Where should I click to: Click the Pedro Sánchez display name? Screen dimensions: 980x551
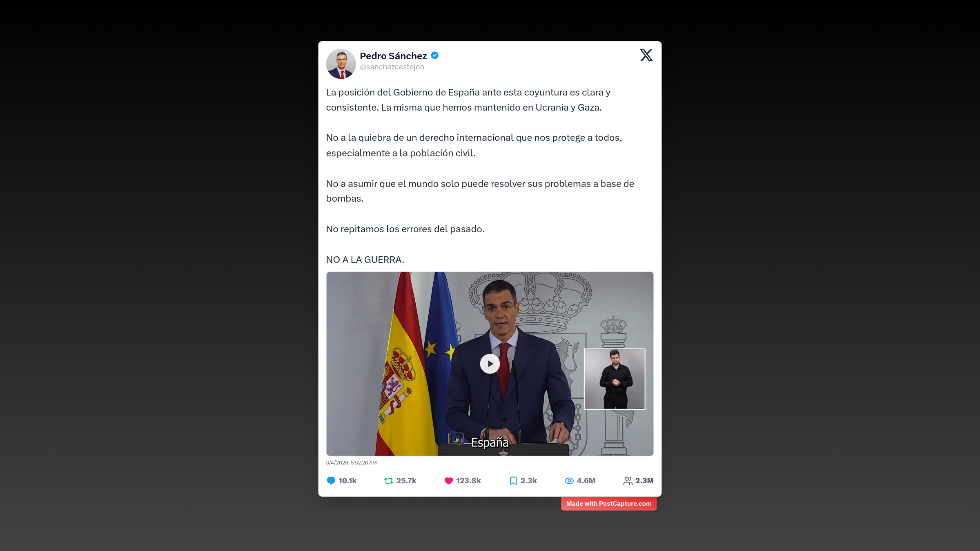point(393,56)
